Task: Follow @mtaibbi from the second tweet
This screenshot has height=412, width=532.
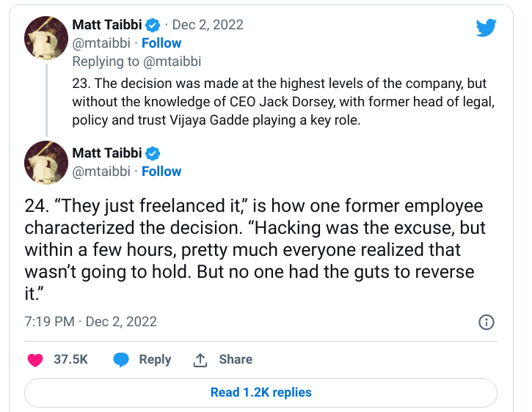Action: point(161,172)
